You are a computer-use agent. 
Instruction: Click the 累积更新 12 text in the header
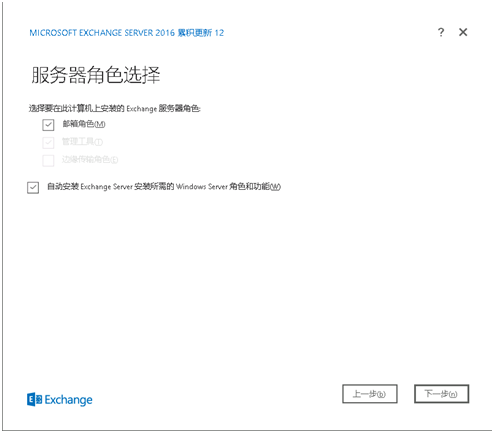tap(201, 33)
